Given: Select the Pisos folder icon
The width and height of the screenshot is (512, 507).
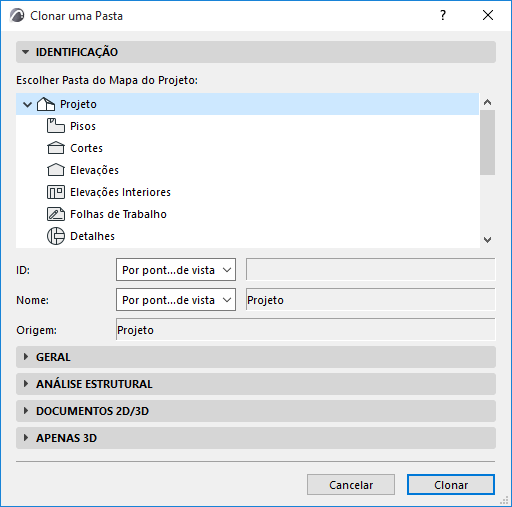Looking at the screenshot, I should tap(56, 126).
